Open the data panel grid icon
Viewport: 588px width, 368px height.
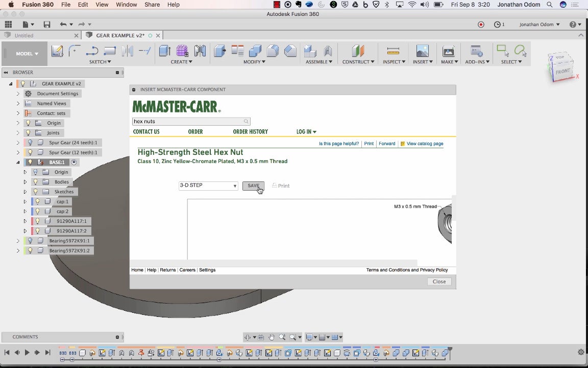pos(8,25)
